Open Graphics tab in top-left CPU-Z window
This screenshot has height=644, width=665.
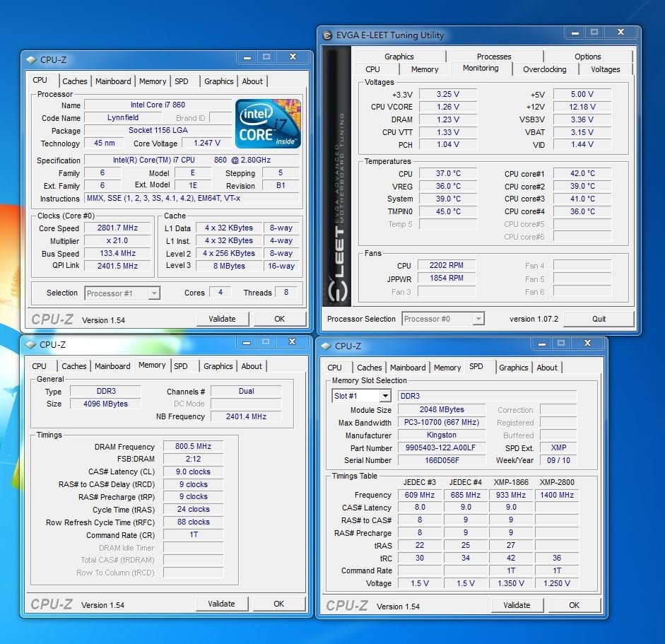[219, 81]
